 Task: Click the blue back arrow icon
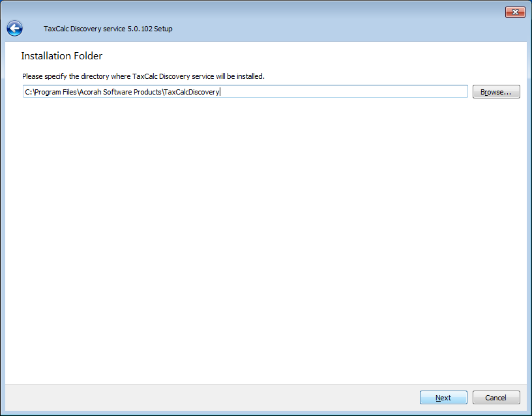(14, 29)
